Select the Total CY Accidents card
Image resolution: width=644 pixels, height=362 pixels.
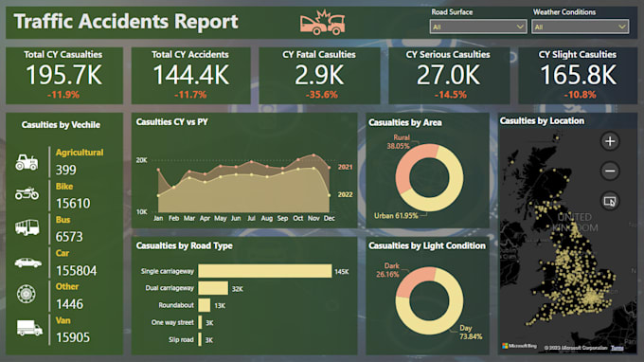point(190,75)
